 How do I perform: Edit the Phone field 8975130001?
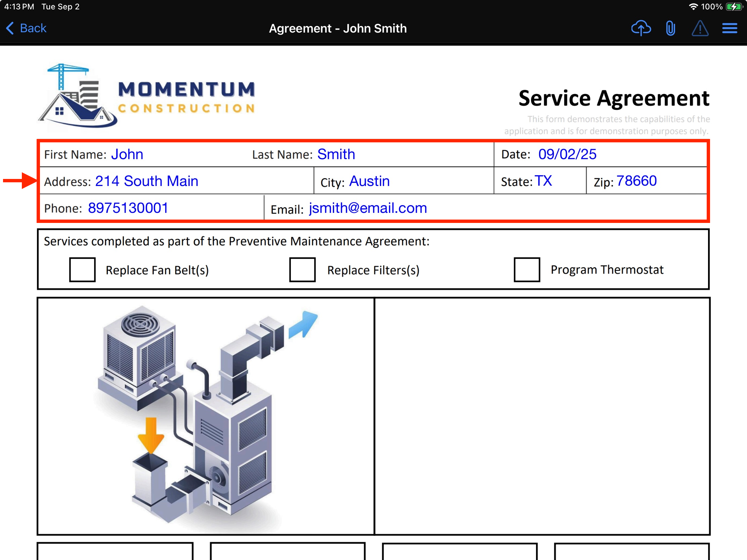coord(128,208)
